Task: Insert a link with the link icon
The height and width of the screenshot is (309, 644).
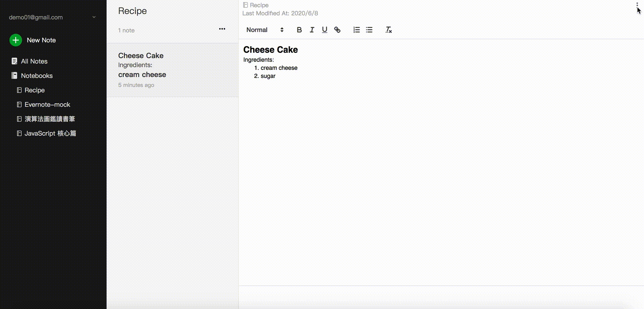Action: pyautogui.click(x=337, y=30)
